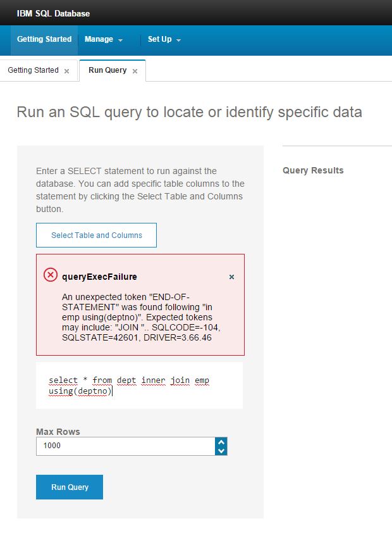Click the Manage menu dropdown arrow
The width and height of the screenshot is (392, 533).
pyautogui.click(x=120, y=40)
